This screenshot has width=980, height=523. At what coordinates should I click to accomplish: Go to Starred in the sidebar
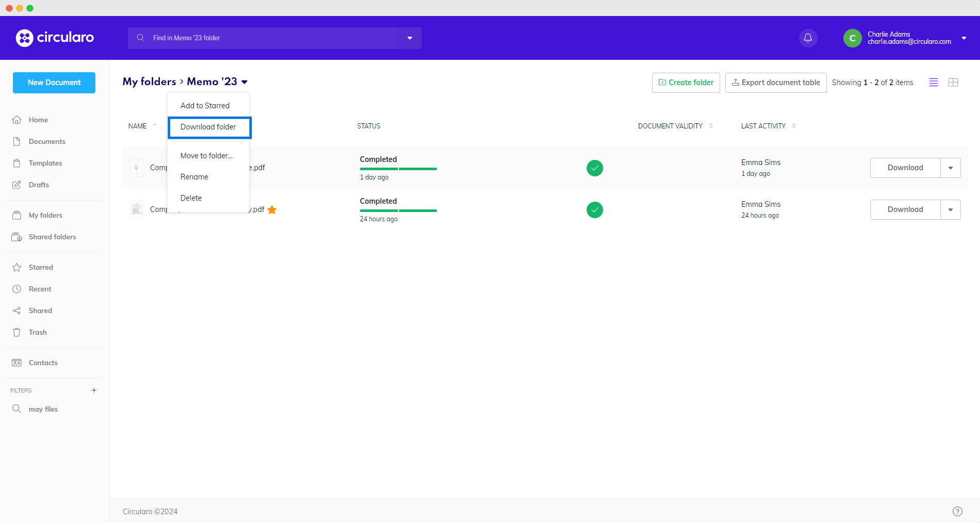(41, 267)
